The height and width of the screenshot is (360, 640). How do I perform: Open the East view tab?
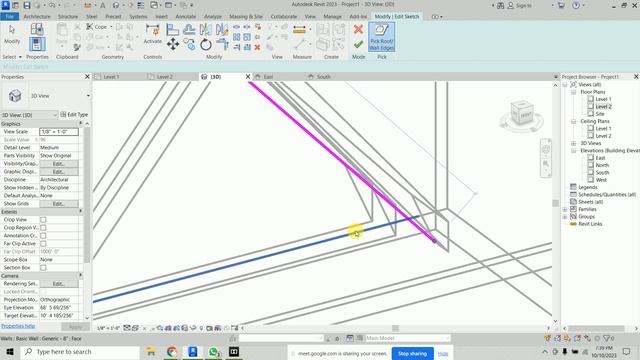point(268,77)
